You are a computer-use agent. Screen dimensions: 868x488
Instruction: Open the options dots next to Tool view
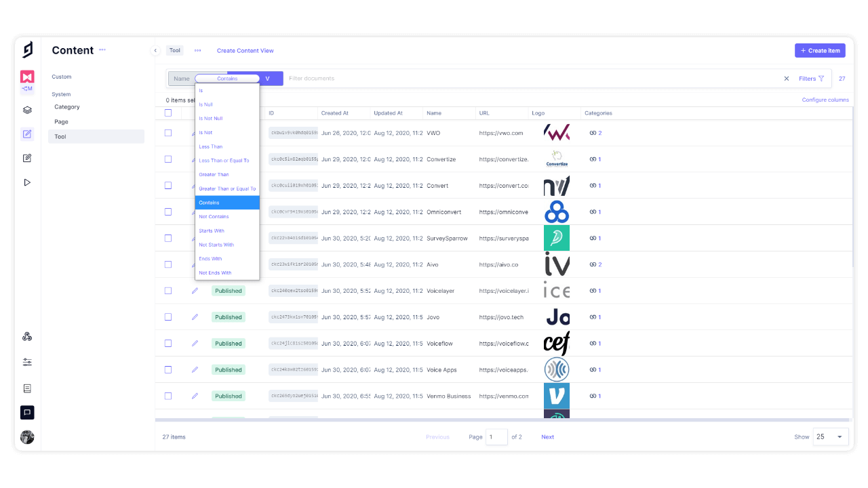(198, 50)
